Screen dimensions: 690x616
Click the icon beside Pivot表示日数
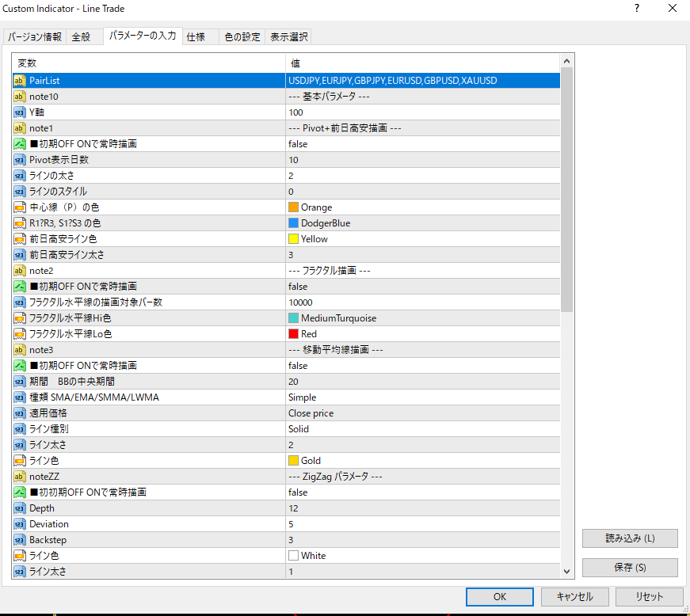tap(20, 160)
